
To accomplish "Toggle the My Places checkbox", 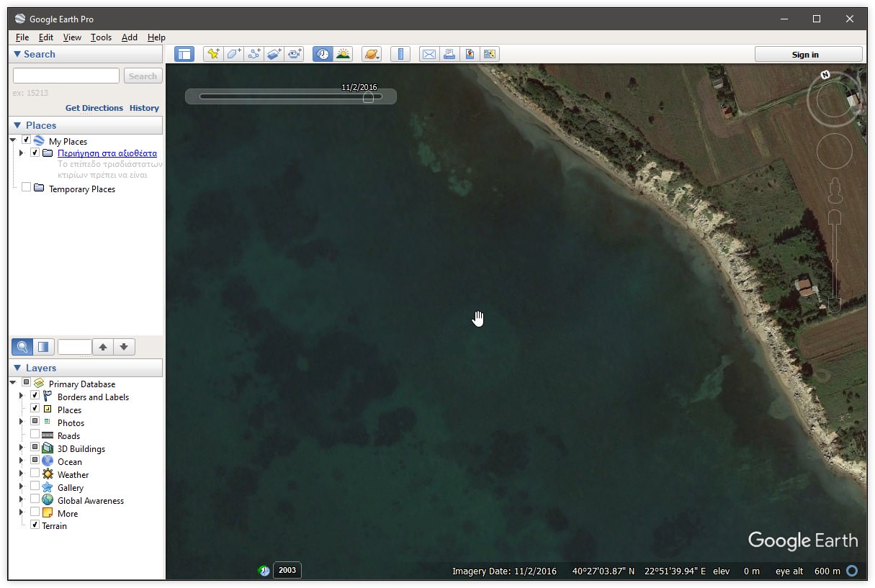I will 26,140.
